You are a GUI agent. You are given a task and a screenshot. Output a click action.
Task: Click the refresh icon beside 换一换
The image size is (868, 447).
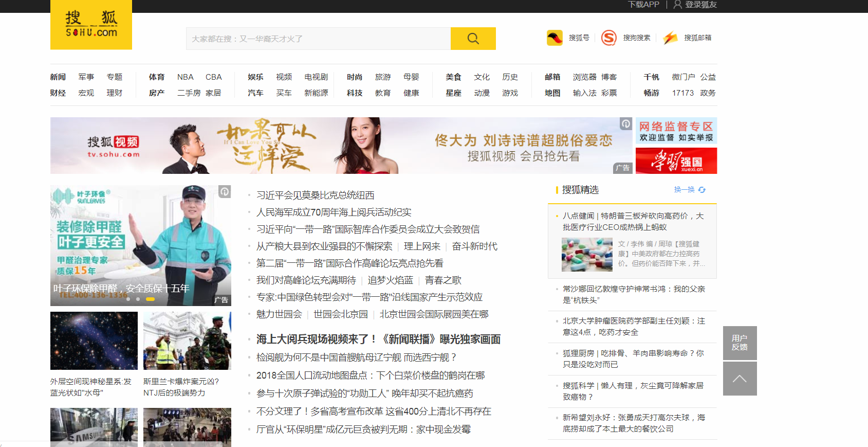pos(702,190)
